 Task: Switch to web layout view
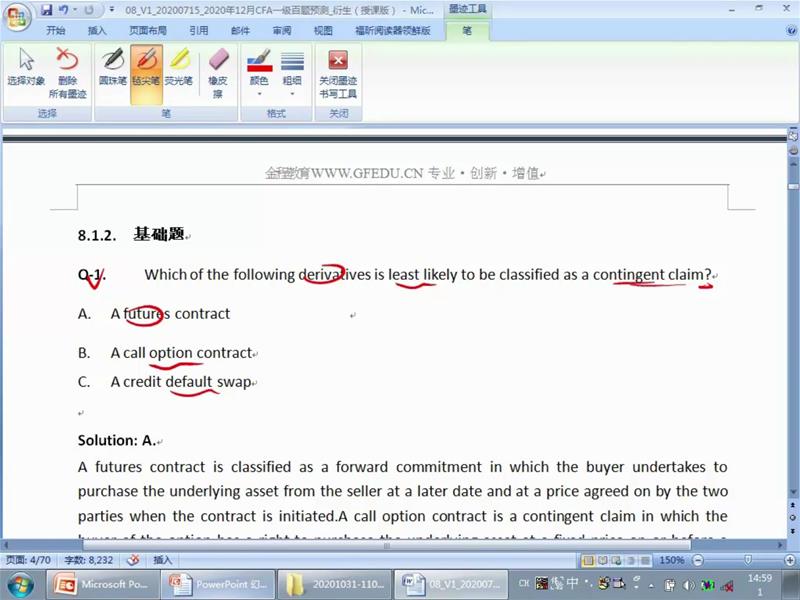pyautogui.click(x=616, y=561)
